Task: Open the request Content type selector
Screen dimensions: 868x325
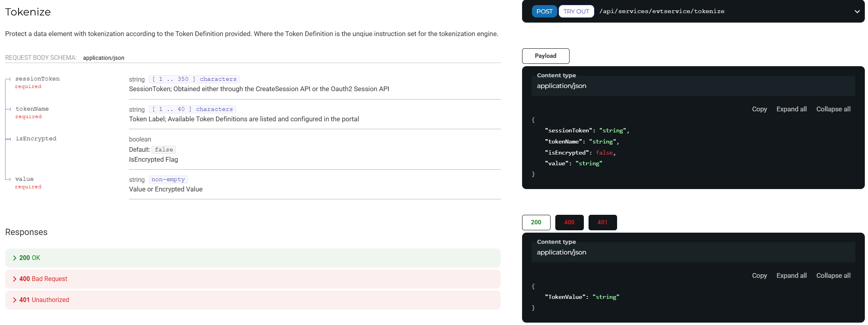Action: click(693, 86)
